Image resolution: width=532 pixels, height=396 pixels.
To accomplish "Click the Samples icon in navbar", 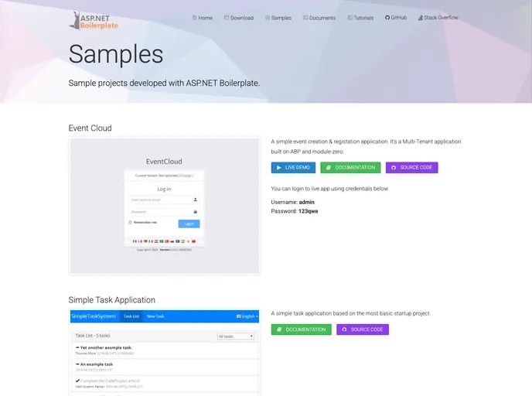I will coord(268,18).
